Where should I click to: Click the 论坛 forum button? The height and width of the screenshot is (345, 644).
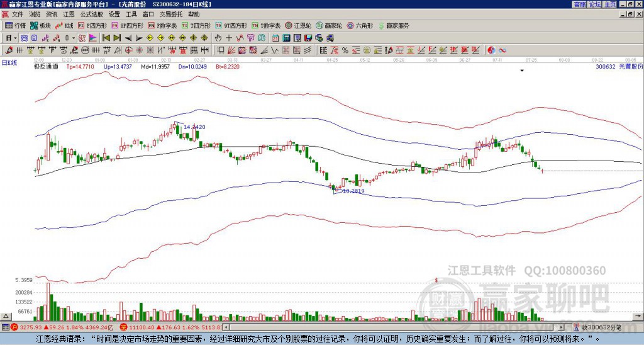pos(595,4)
